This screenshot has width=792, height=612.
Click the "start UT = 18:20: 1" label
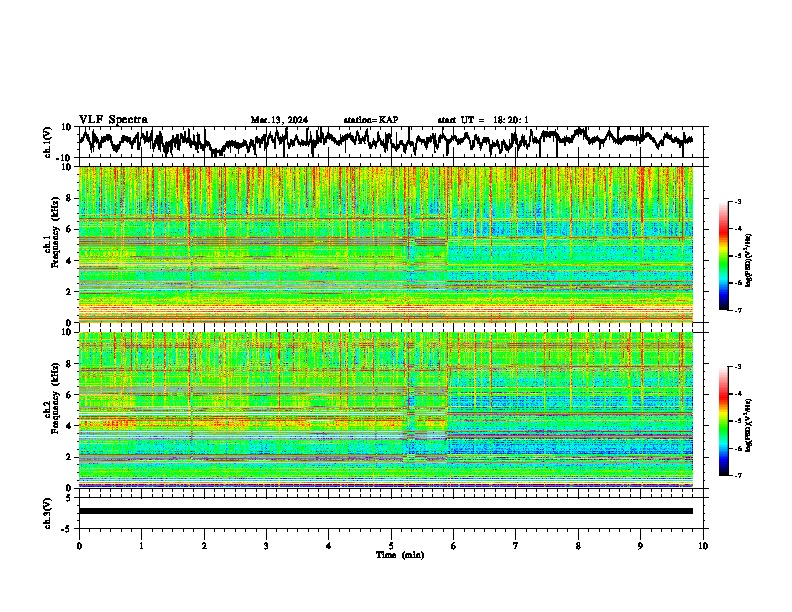coord(483,120)
